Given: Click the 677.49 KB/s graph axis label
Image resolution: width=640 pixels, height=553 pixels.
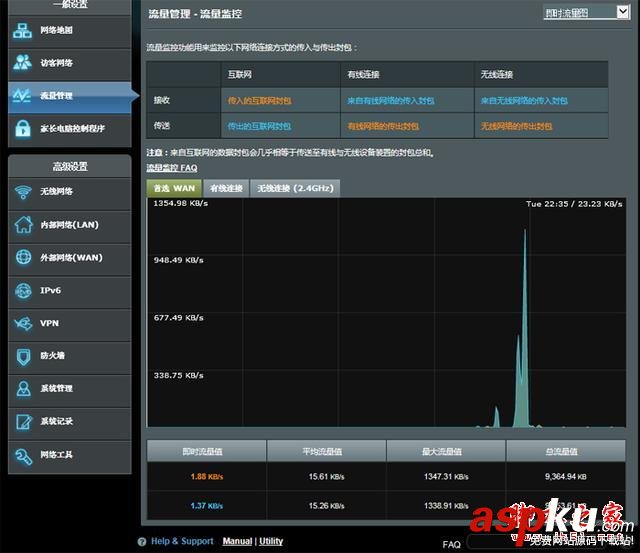Looking at the screenshot, I should pyautogui.click(x=178, y=318).
